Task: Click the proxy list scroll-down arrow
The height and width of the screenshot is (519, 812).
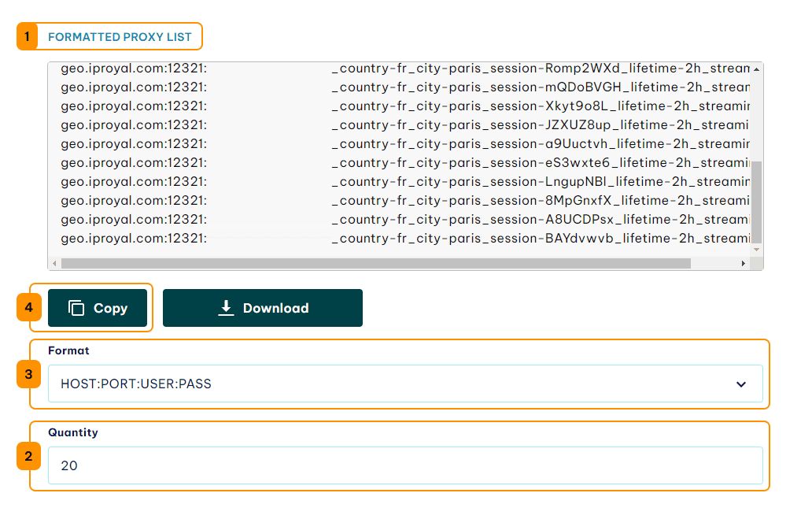Action: [756, 249]
